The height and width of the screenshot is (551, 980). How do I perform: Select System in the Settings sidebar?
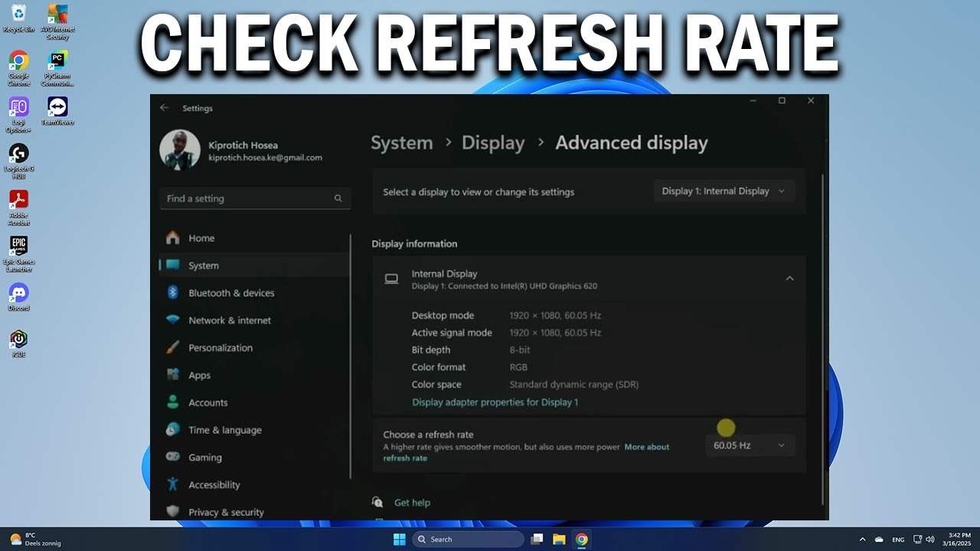[254, 266]
